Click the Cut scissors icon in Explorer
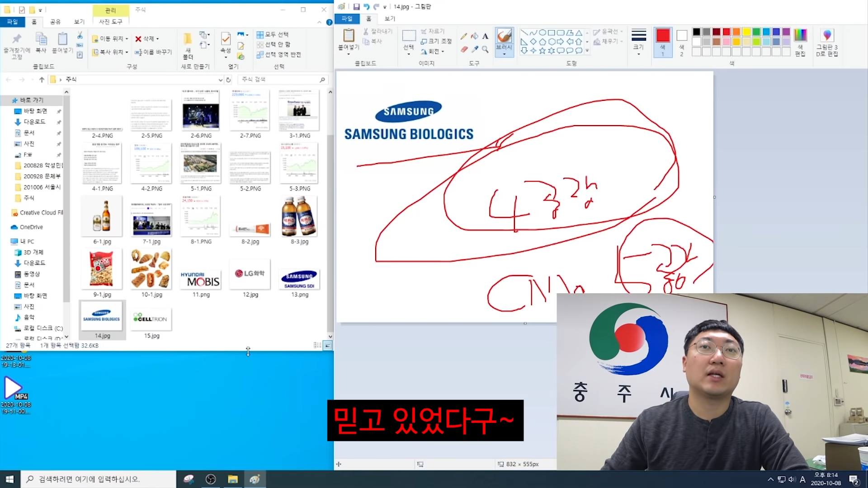 80,35
